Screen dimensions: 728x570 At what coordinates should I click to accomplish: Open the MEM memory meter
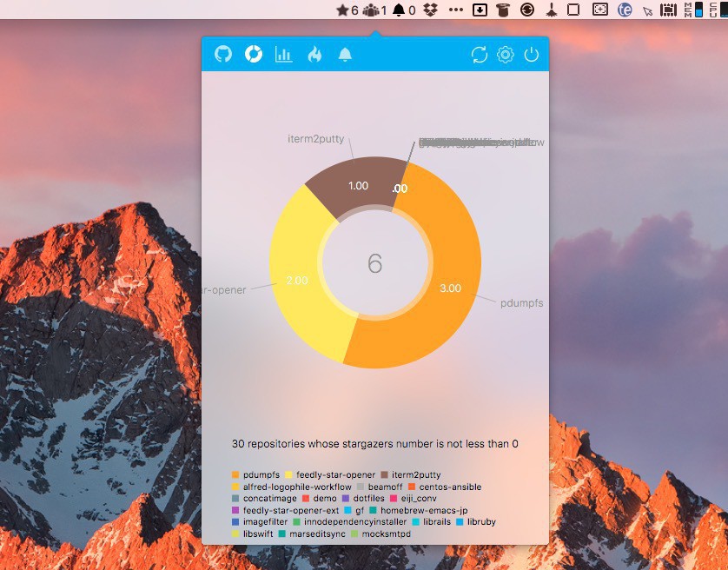tap(693, 10)
